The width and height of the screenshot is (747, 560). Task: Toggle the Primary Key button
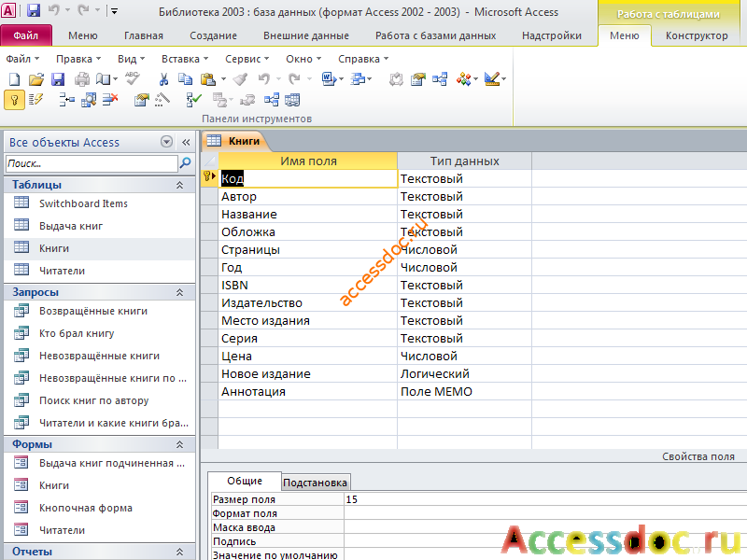14,100
